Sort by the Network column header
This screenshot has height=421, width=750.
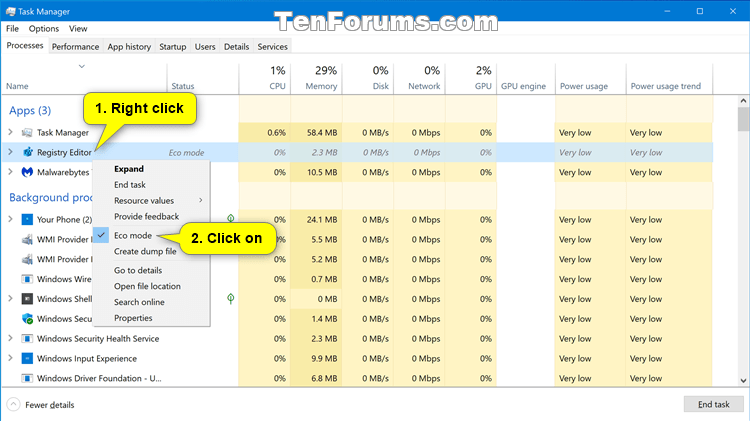pyautogui.click(x=419, y=78)
